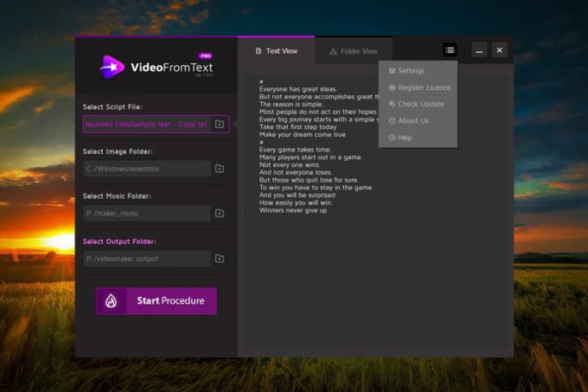Click the line 'The reason is simple.'
This screenshot has height=392, width=588.
click(x=291, y=105)
